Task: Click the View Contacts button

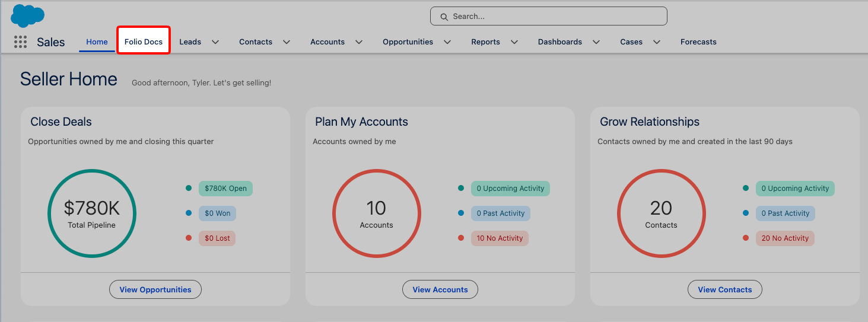Action: 725,289
